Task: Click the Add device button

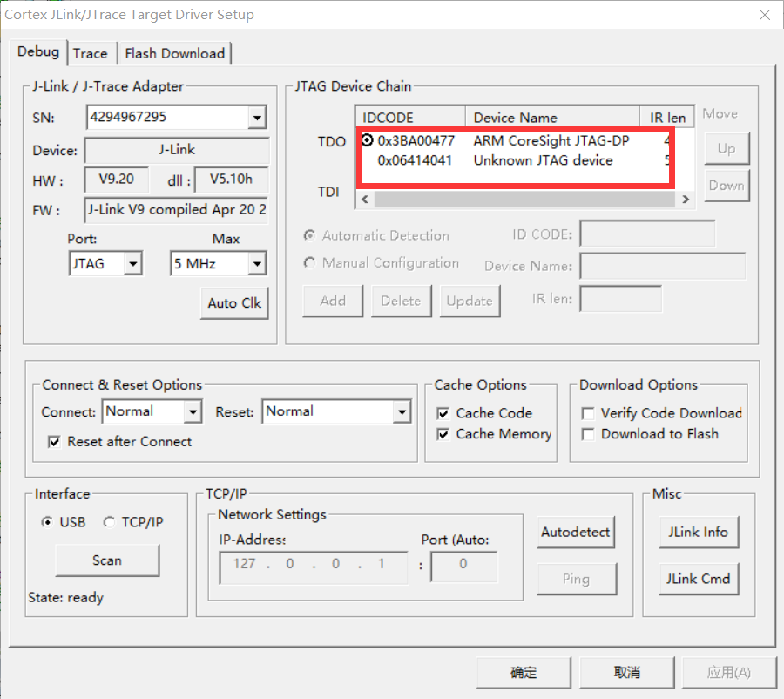Action: coord(333,302)
